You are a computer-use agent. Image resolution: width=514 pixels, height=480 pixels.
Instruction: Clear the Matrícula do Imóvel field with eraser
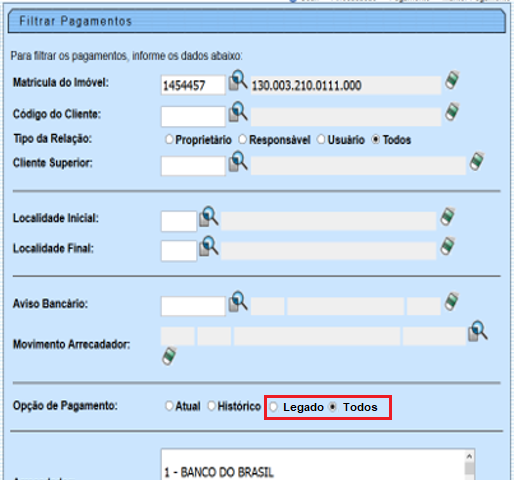(452, 80)
